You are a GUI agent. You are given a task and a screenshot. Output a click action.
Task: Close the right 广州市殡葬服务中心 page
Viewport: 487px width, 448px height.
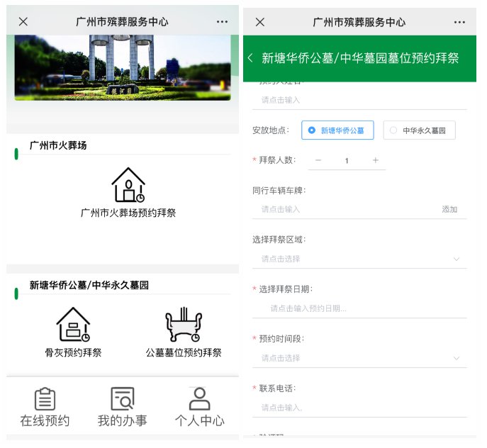pyautogui.click(x=260, y=22)
